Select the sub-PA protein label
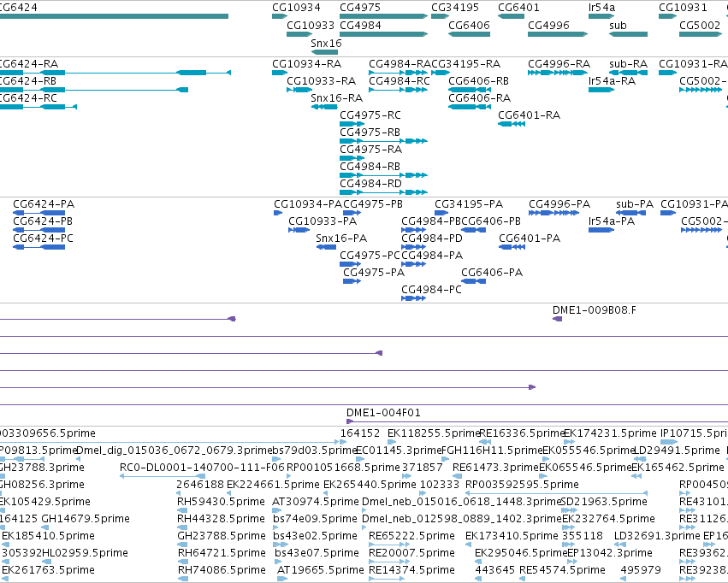This screenshot has height=583, width=728. (635, 204)
